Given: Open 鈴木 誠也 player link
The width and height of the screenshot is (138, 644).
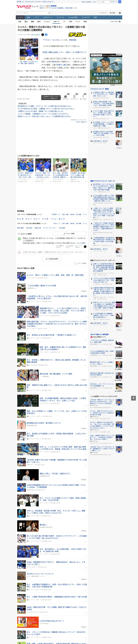Looking at the screenshot, I should (x=20, y=228).
